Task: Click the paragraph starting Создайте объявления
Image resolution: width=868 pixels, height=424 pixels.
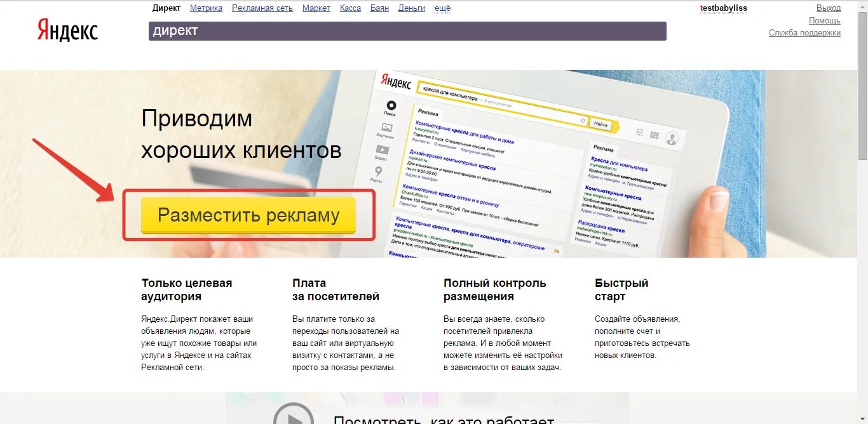Action: pos(642,337)
